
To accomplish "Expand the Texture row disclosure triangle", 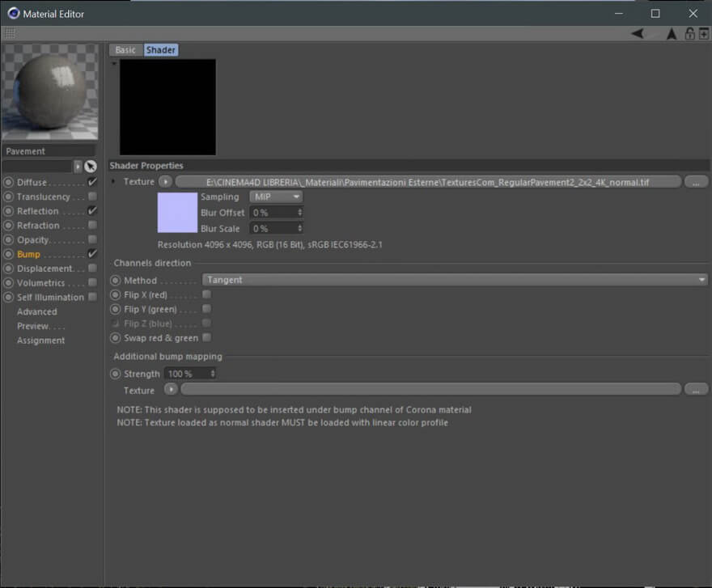I will [x=113, y=182].
